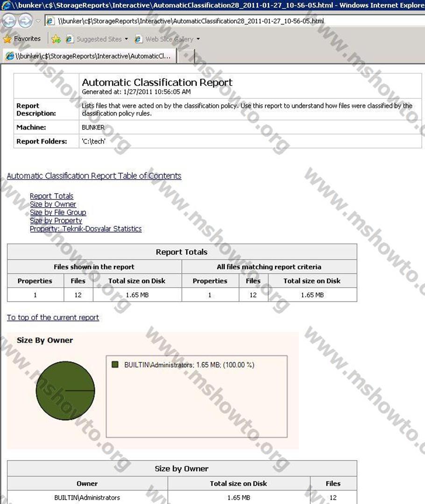Jump to Size by Property link
The width and height of the screenshot is (425, 504).
(56, 221)
